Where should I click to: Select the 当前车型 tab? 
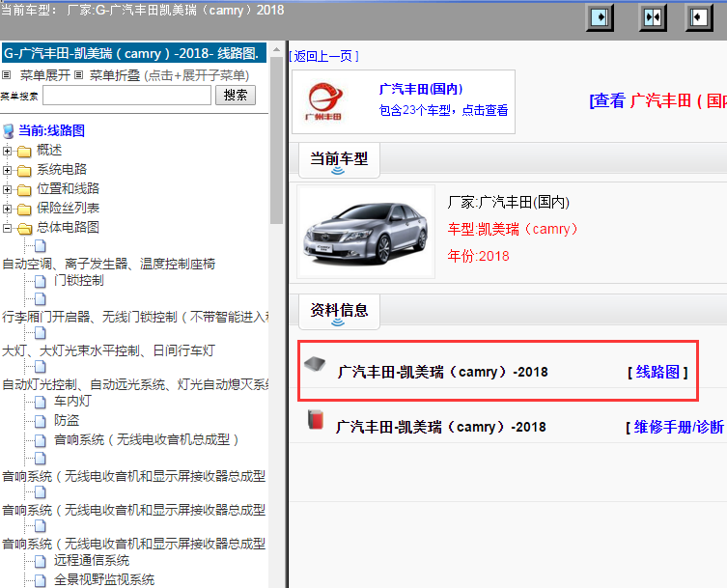(x=339, y=160)
